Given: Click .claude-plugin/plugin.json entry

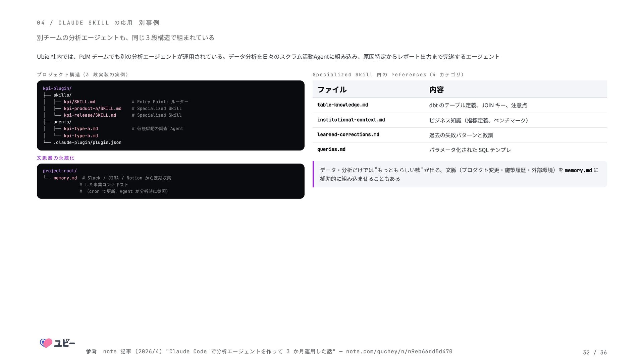Looking at the screenshot, I should tap(87, 142).
